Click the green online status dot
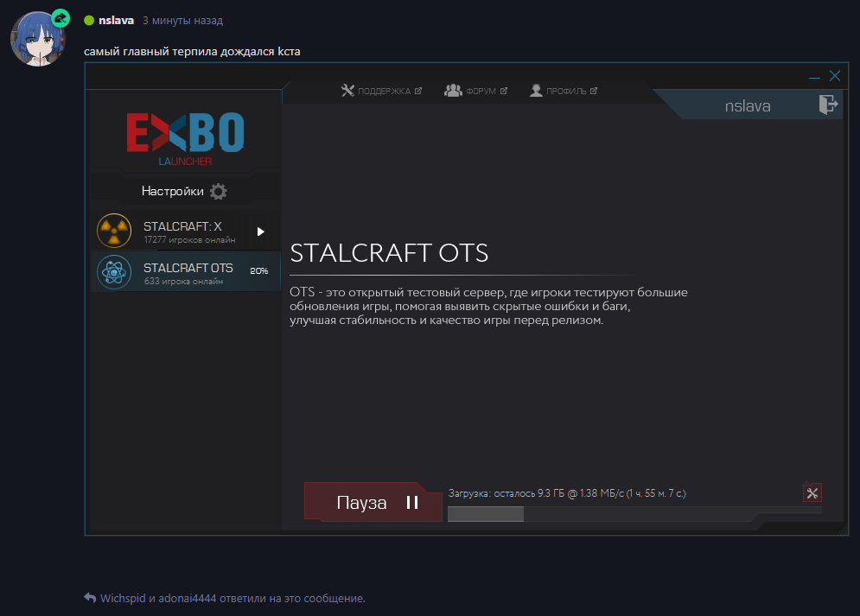Viewport: 860px width, 616px height. [x=89, y=20]
